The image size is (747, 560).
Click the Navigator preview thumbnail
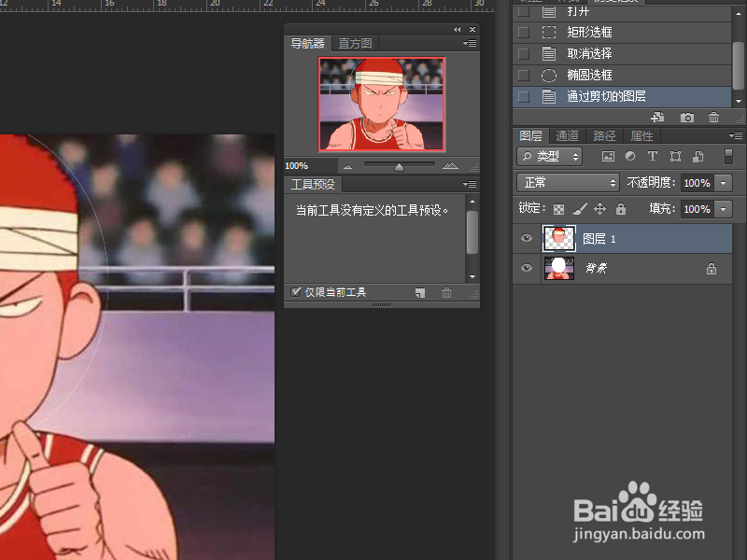pos(382,104)
